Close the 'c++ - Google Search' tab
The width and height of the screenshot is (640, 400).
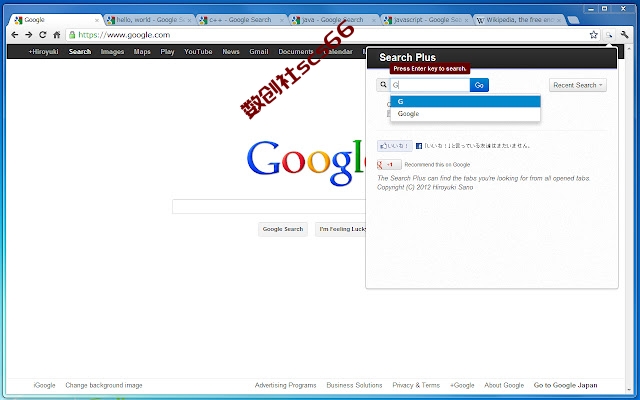click(x=282, y=20)
